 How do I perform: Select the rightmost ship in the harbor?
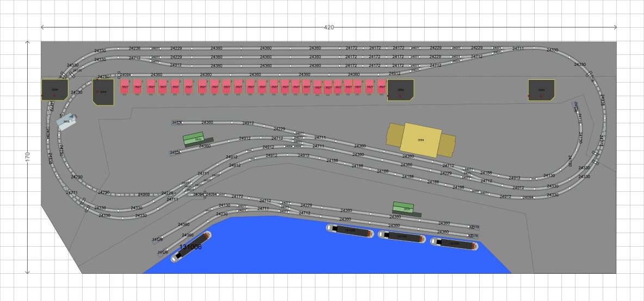tap(454, 244)
